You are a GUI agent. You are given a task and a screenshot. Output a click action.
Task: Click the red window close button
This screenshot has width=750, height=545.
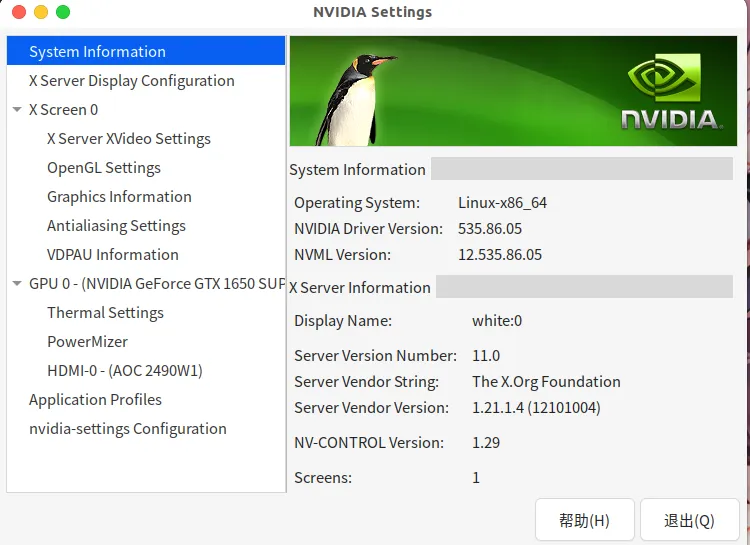[18, 12]
